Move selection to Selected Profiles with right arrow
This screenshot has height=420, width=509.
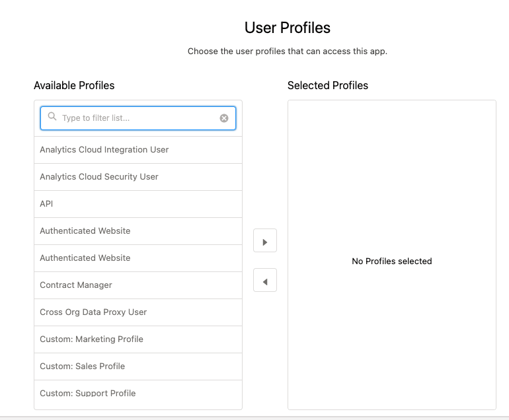264,241
